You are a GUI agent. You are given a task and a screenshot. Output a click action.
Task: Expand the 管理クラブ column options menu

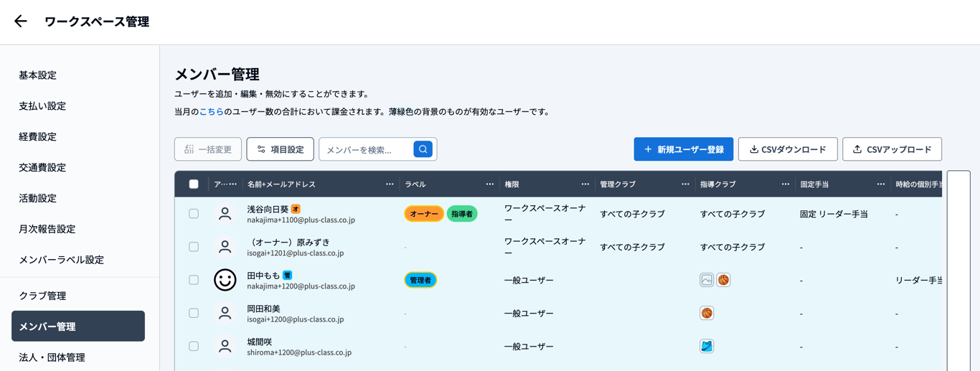click(685, 184)
